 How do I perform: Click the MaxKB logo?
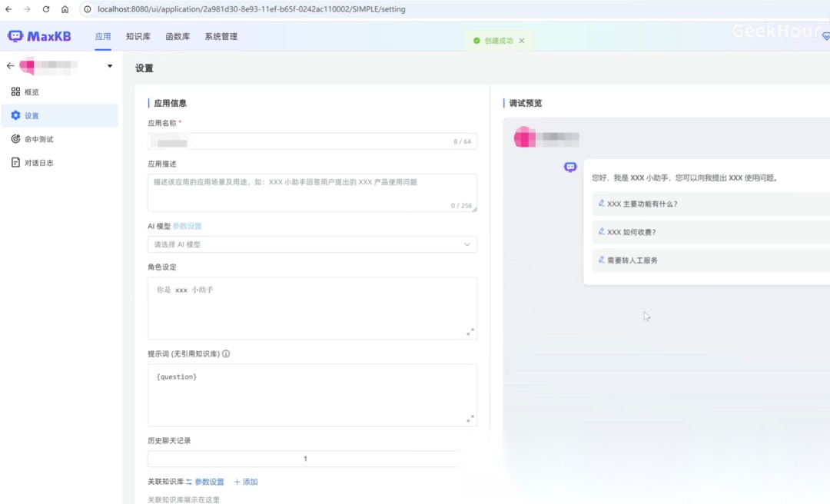click(40, 36)
